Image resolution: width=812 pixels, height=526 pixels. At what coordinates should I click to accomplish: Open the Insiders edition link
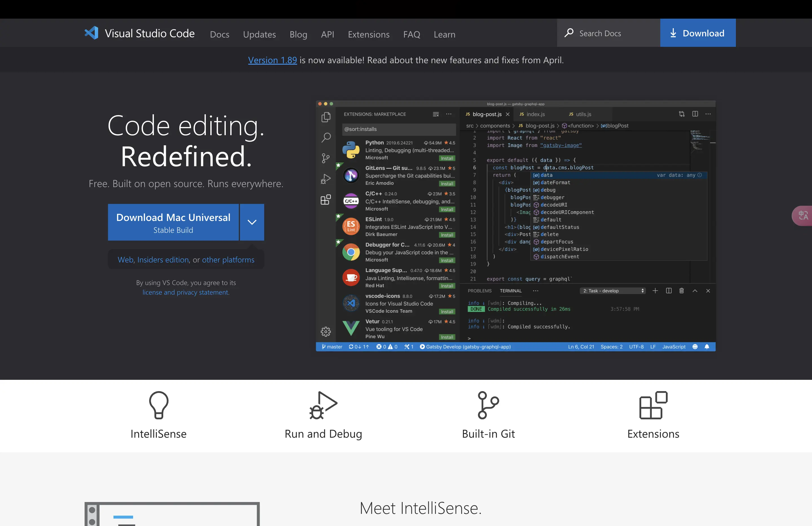pyautogui.click(x=163, y=260)
